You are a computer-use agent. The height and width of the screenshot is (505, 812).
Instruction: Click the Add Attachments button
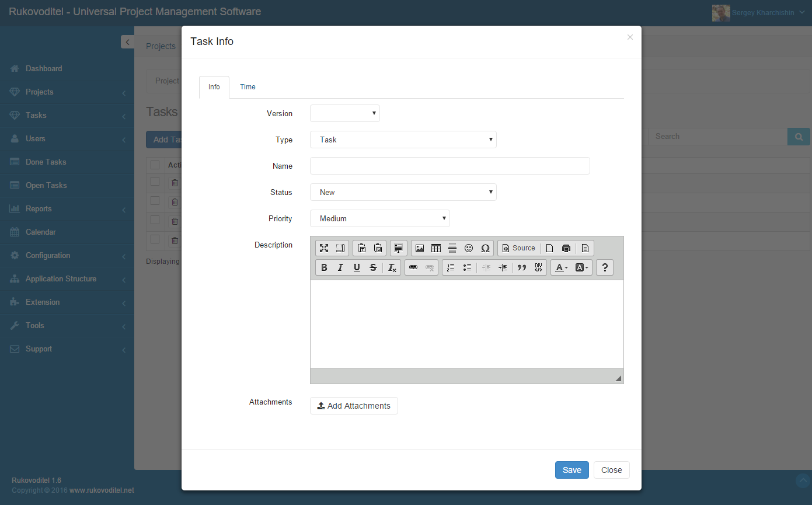click(x=354, y=405)
